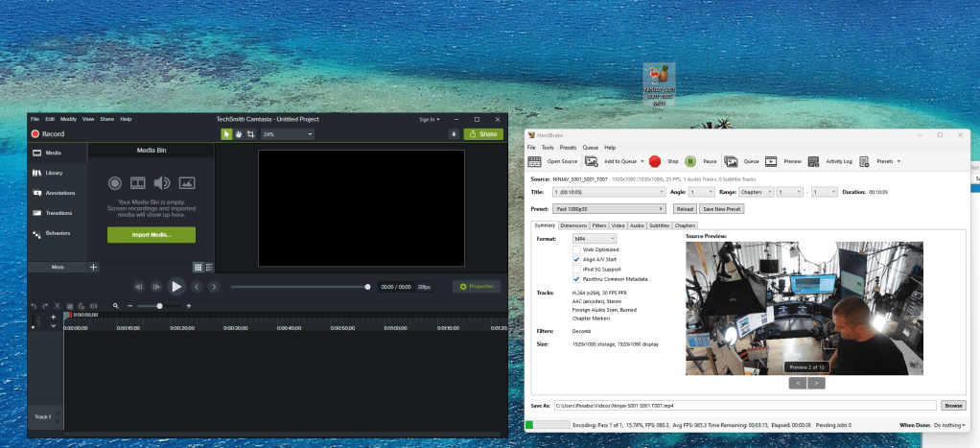Click the Record button in Camtasia

point(48,134)
